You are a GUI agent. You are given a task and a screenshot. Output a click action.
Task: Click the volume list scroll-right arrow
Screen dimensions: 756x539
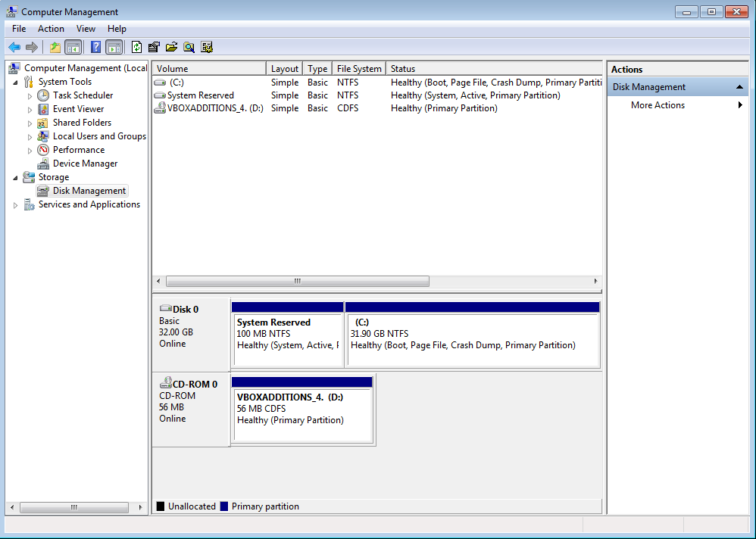click(x=596, y=282)
